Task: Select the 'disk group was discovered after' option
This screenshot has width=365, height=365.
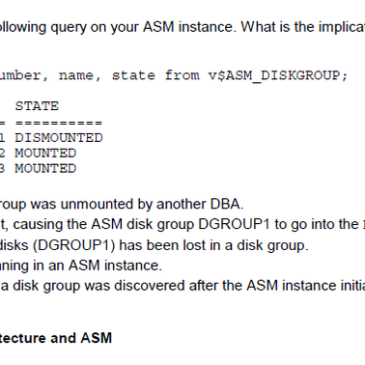Action: click(x=182, y=286)
